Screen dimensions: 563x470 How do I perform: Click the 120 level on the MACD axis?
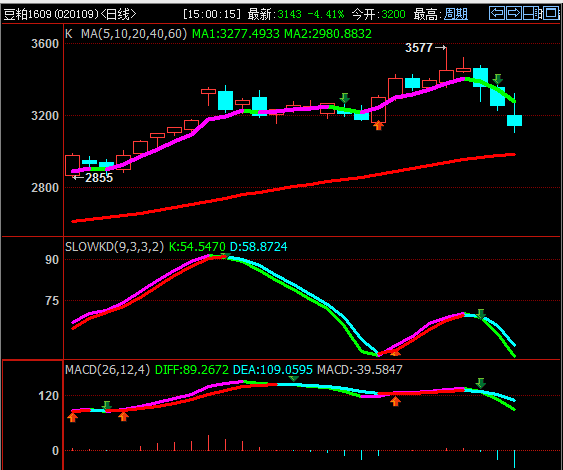coord(48,396)
